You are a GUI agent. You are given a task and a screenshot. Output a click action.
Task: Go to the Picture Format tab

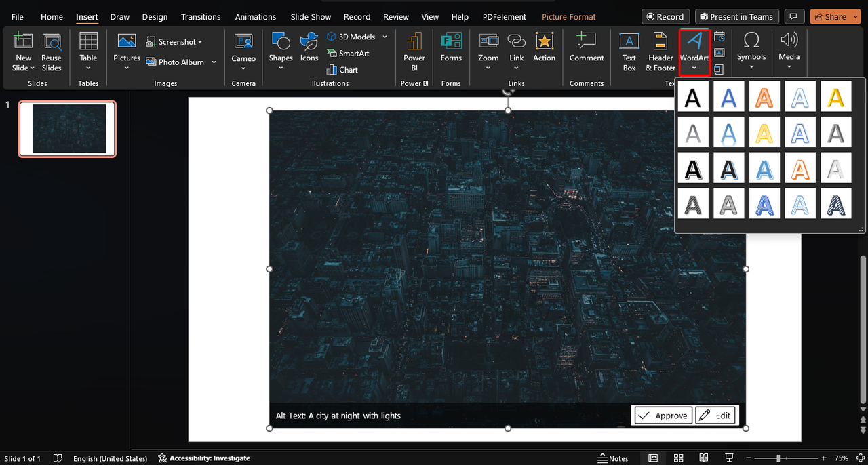click(x=569, y=17)
